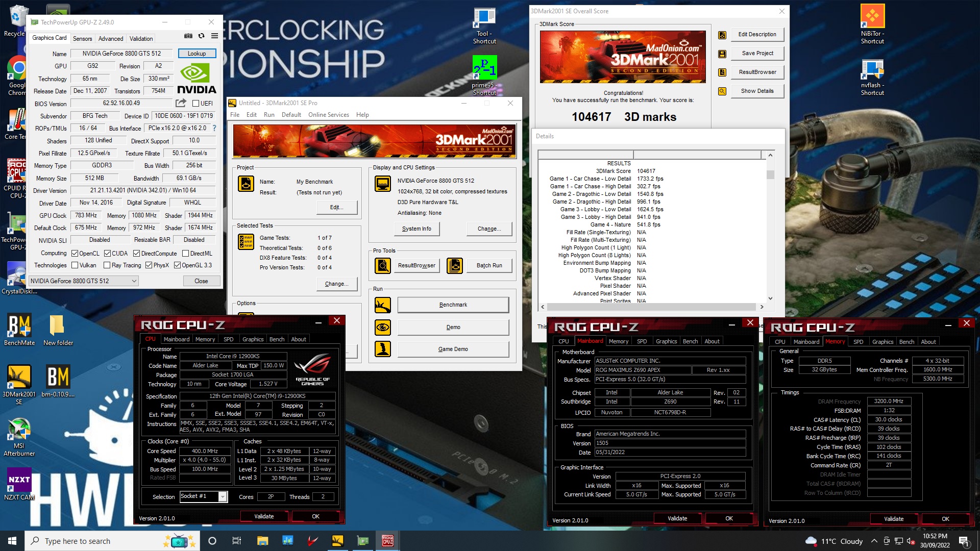Open the prime95 shortcut on desktop
This screenshot has height=551, width=980.
coord(484,76)
